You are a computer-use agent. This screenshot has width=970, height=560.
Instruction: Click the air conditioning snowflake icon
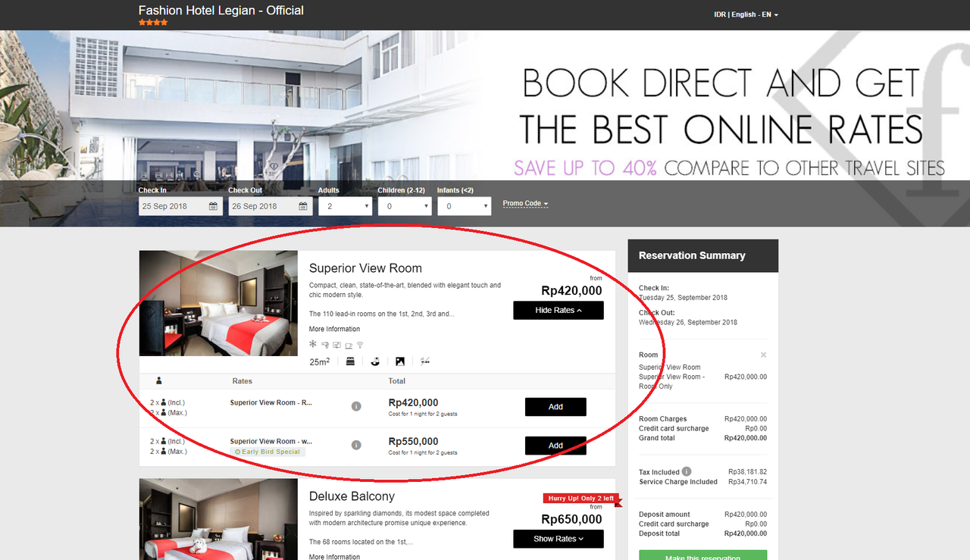tap(313, 345)
